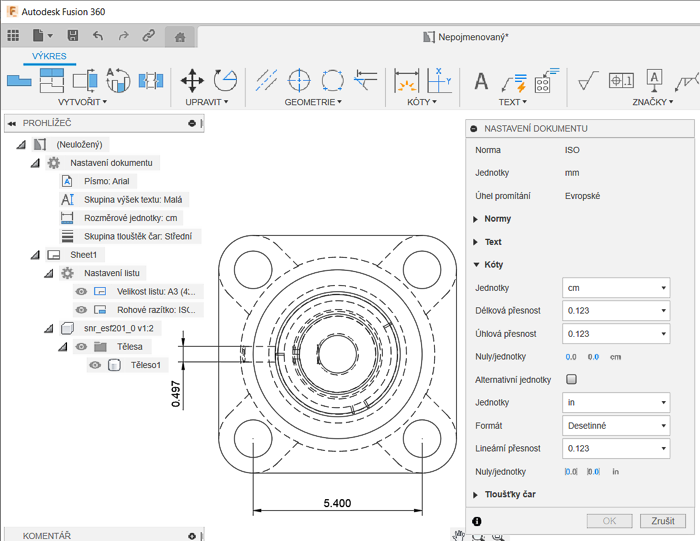Collapse the Nastavení listu tree node
The height and width of the screenshot is (541, 700).
[49, 274]
